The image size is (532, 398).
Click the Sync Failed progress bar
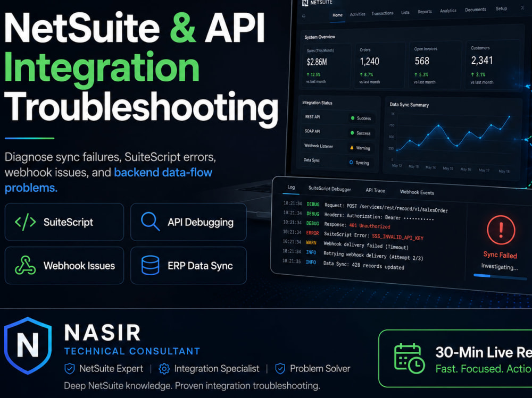click(500, 277)
